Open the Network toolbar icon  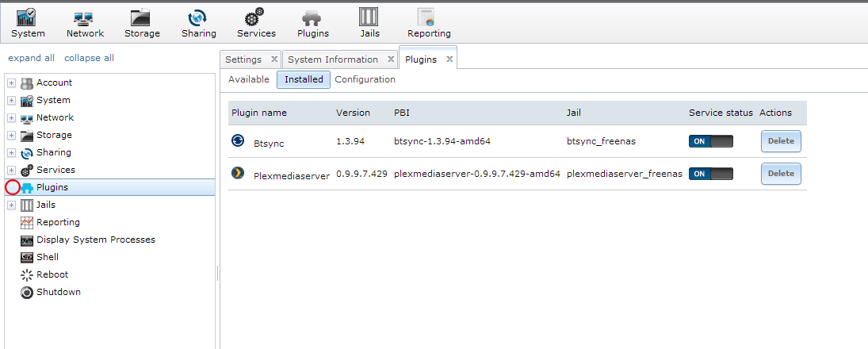[x=85, y=18]
